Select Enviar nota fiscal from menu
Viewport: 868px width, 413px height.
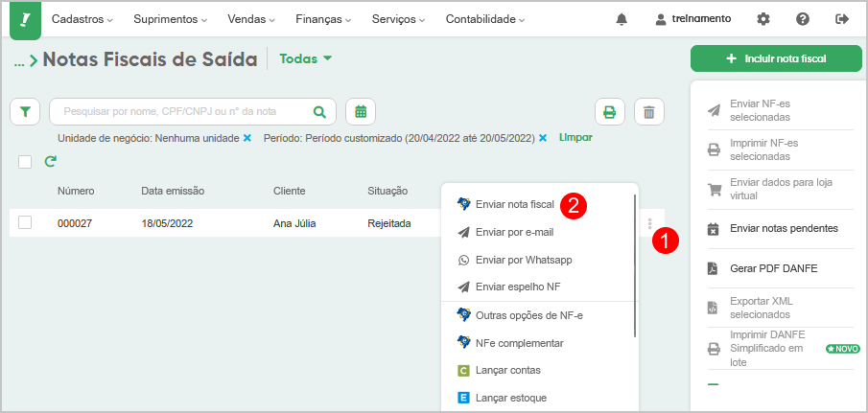click(515, 204)
